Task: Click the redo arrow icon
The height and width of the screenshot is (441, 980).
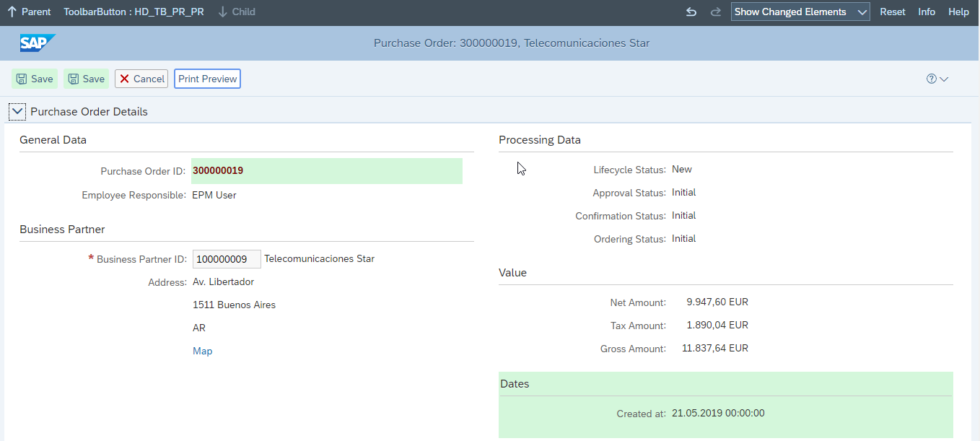Action: click(715, 12)
